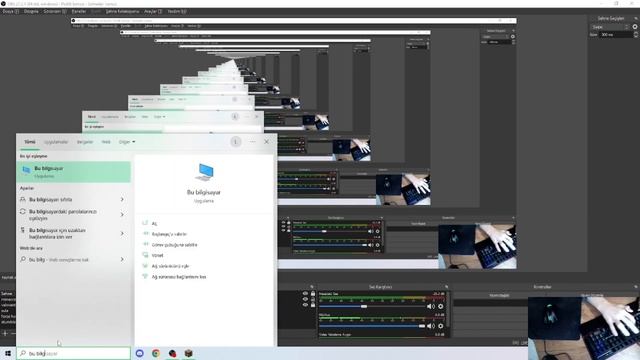Screen dimensions: 640x360
Task: Expand the bu bilg web search chevron
Action: coord(122,259)
